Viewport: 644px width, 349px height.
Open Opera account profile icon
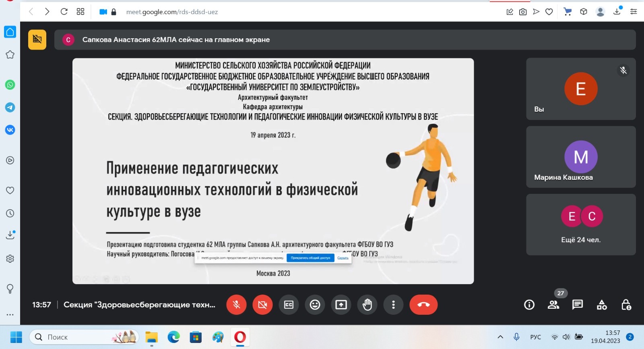pyautogui.click(x=601, y=12)
